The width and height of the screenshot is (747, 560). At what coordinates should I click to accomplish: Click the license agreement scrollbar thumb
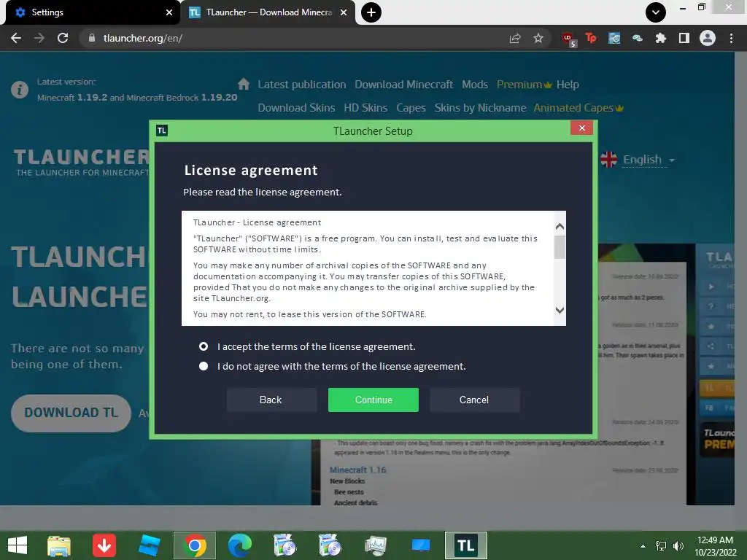point(560,246)
